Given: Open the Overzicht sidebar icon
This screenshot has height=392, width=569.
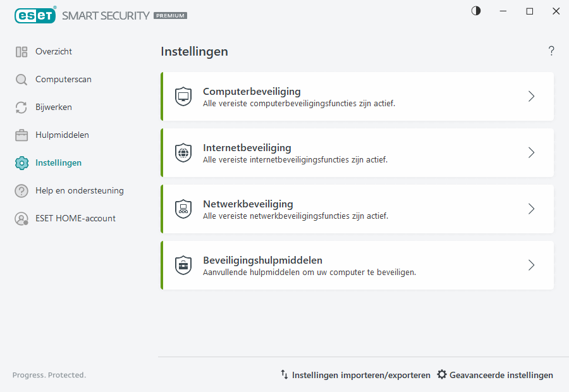Looking at the screenshot, I should click(x=21, y=51).
